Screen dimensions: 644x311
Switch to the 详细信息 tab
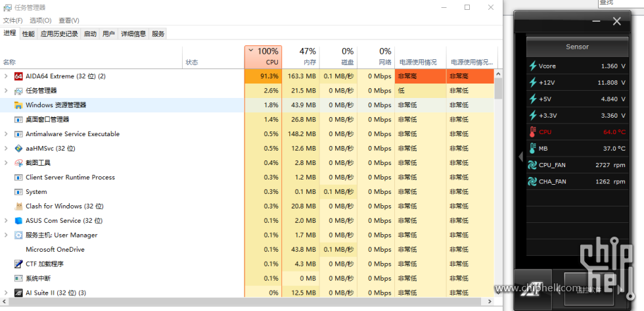pyautogui.click(x=133, y=34)
